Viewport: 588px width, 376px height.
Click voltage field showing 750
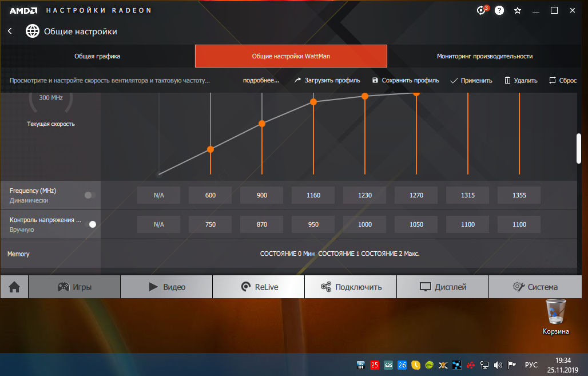[x=210, y=224]
